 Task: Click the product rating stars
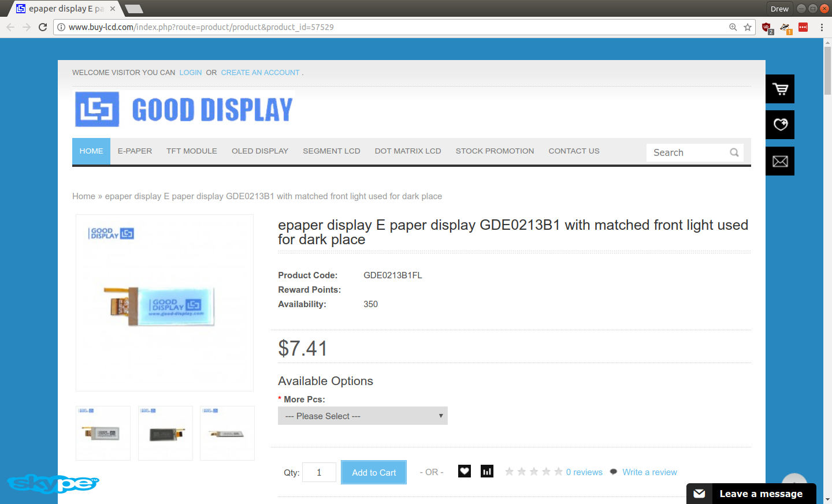534,472
